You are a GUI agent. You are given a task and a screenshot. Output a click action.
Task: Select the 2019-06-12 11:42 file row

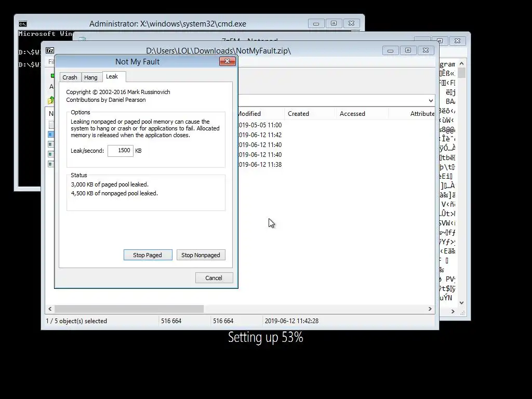[x=259, y=135]
